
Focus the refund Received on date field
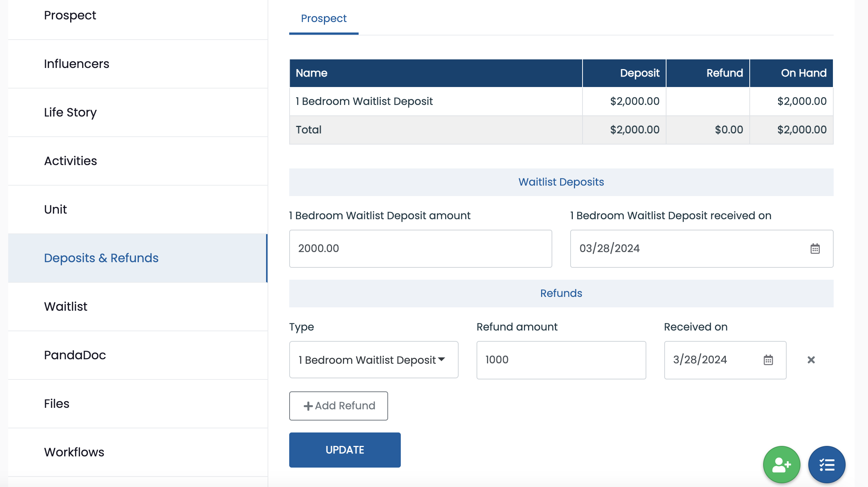(725, 360)
